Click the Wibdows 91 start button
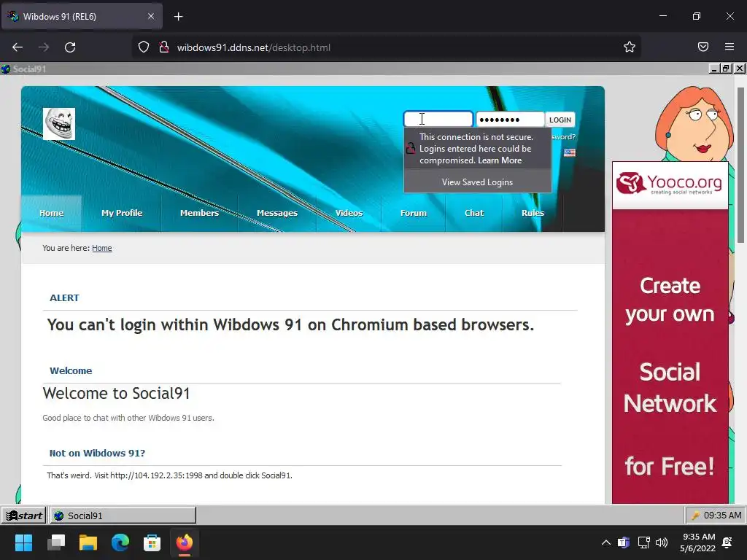Screen dimensions: 747x560 click(x=24, y=516)
